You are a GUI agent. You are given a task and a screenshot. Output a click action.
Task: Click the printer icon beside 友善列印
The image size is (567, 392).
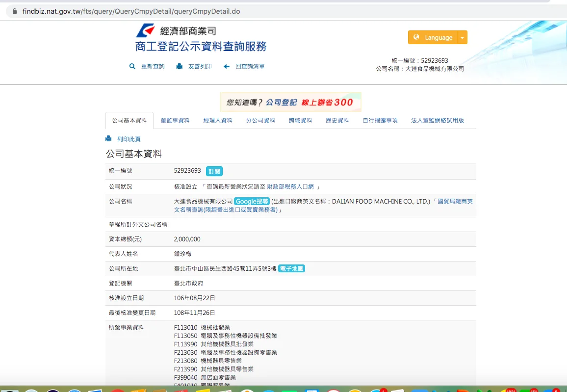[180, 66]
